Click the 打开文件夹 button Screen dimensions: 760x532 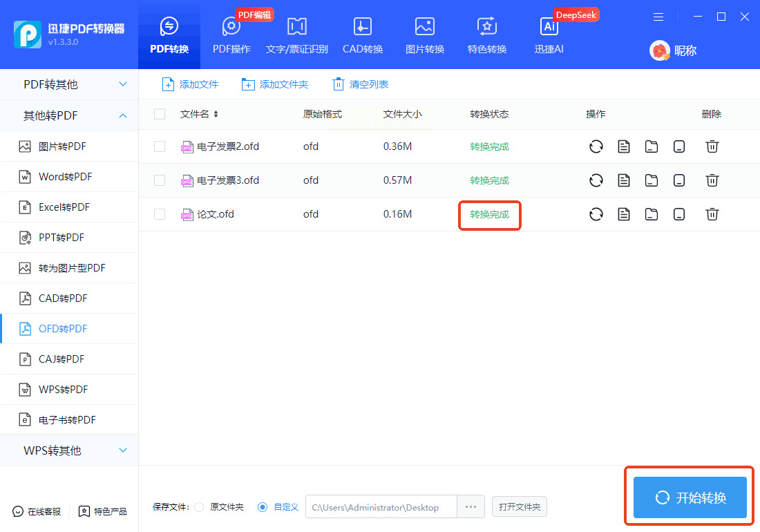520,507
